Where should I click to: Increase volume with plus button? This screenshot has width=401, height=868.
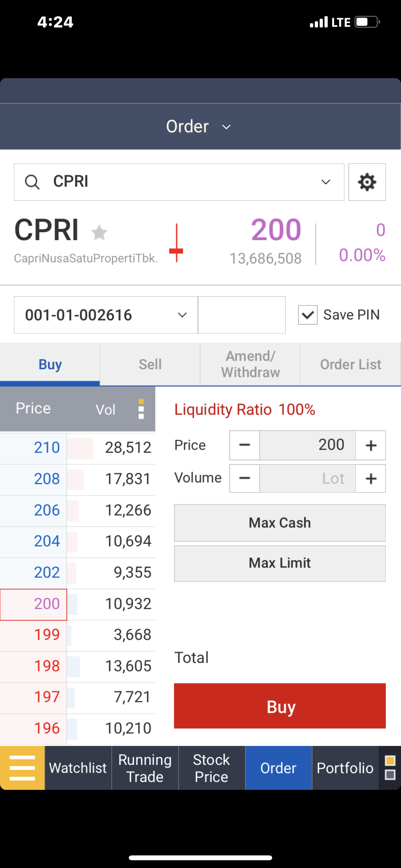(x=371, y=479)
